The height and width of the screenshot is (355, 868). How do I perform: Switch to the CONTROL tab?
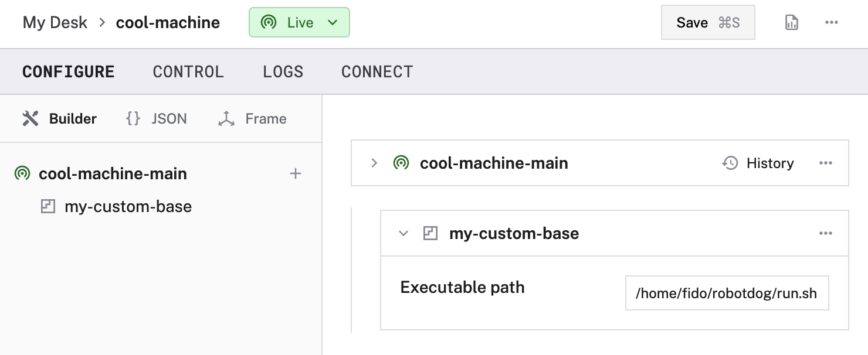pos(188,71)
